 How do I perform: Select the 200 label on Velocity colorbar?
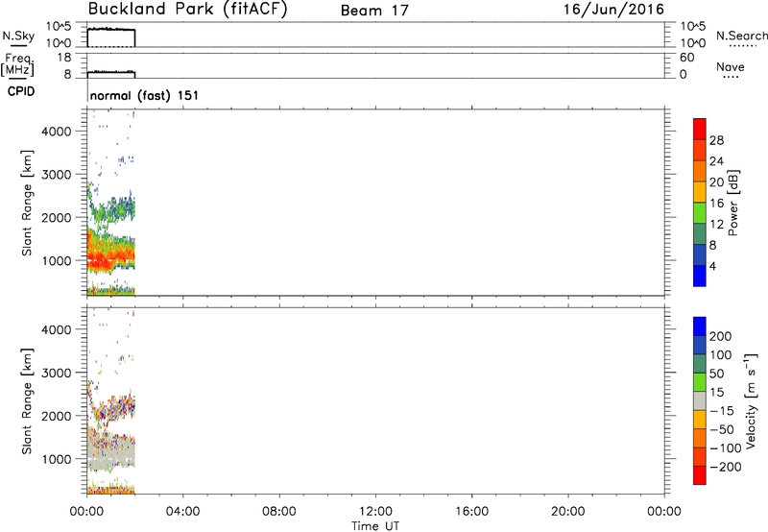[x=721, y=336]
